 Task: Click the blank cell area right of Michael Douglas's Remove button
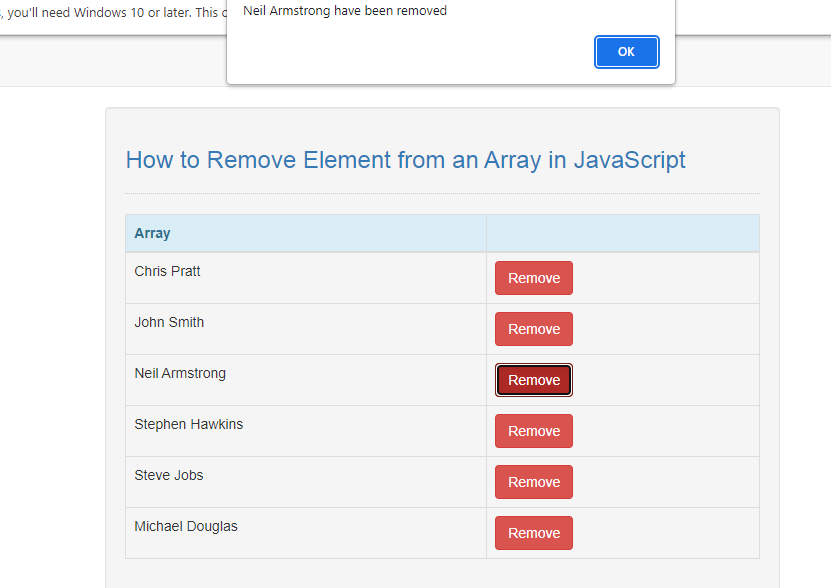point(666,532)
